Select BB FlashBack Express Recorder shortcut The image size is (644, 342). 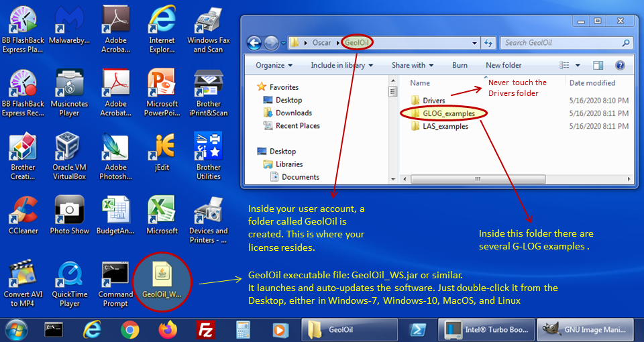tap(23, 93)
